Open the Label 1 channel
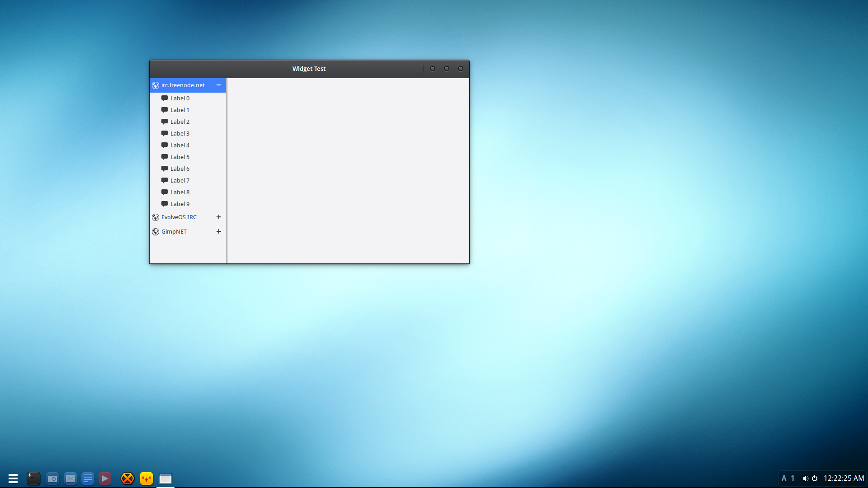 tap(188, 110)
